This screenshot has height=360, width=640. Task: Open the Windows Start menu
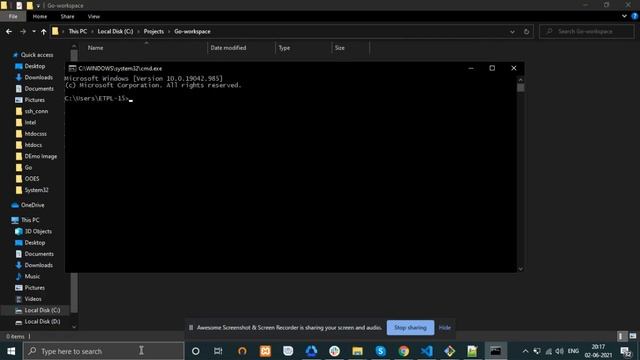tap(11, 351)
